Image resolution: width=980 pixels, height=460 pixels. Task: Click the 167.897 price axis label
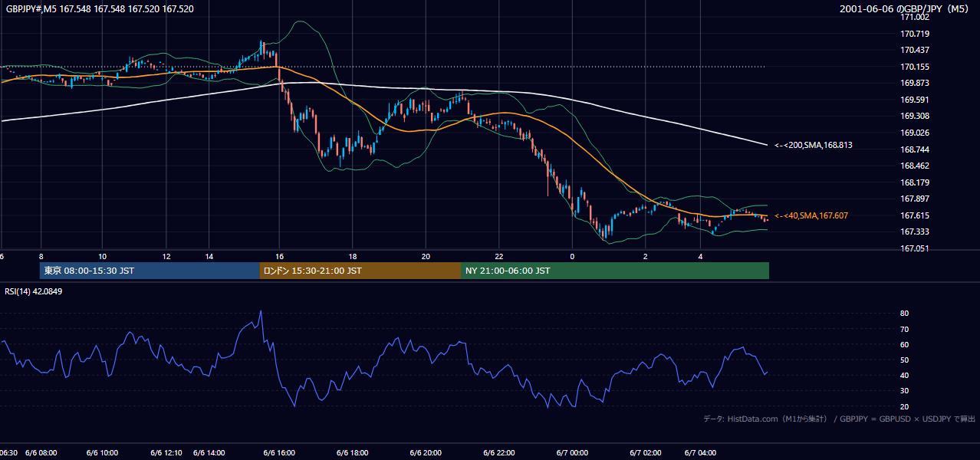tap(914, 199)
